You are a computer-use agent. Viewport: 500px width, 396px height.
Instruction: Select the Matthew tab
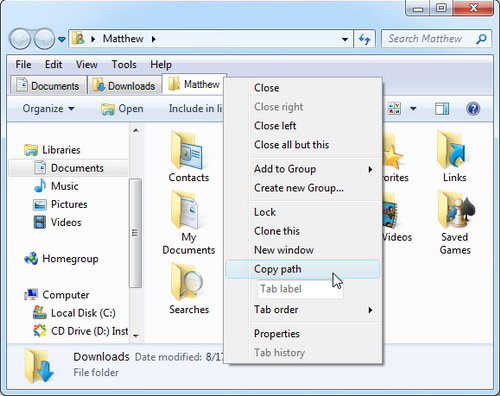[194, 84]
